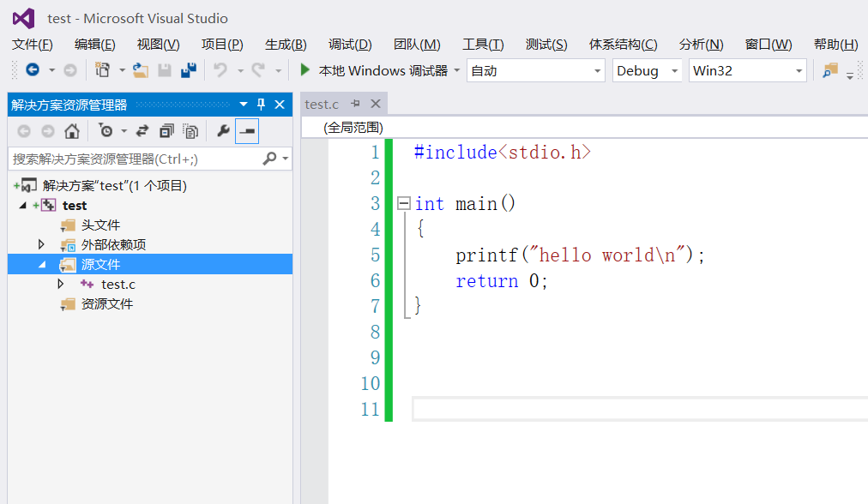Open the 生成(B) menu
The height and width of the screenshot is (504, 868).
[x=286, y=45]
